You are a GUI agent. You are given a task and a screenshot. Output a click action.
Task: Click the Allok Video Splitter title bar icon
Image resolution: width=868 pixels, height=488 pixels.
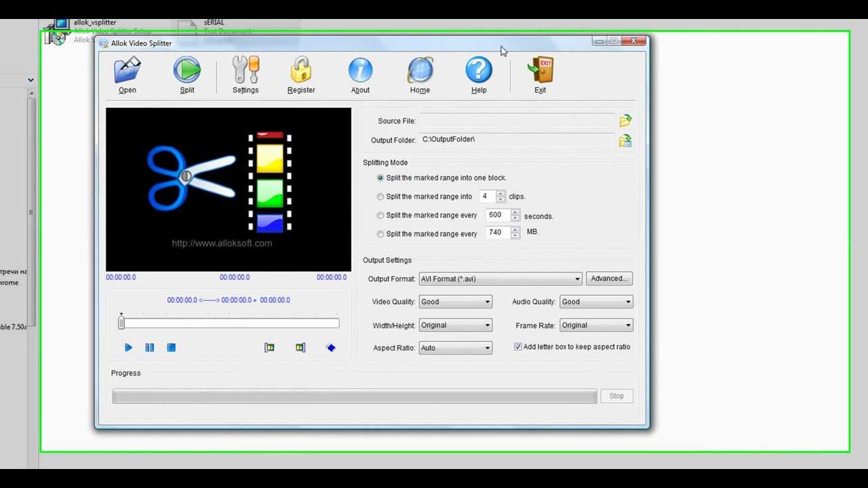tap(104, 43)
